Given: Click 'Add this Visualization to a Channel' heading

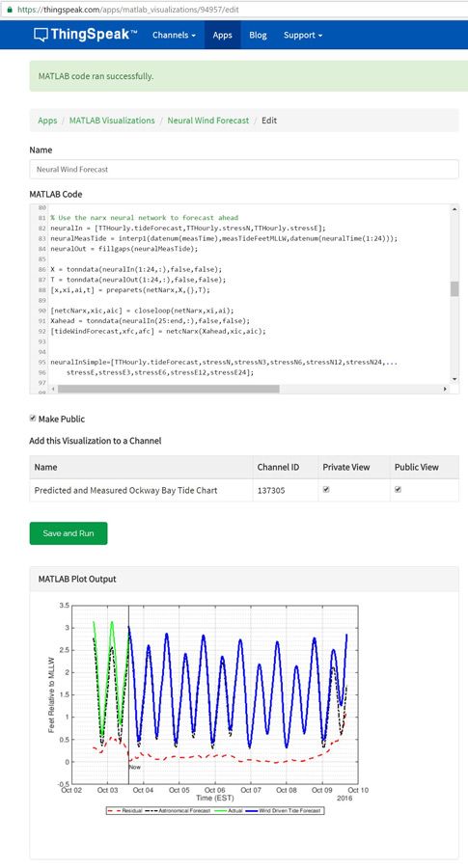Looking at the screenshot, I should click(x=96, y=441).
